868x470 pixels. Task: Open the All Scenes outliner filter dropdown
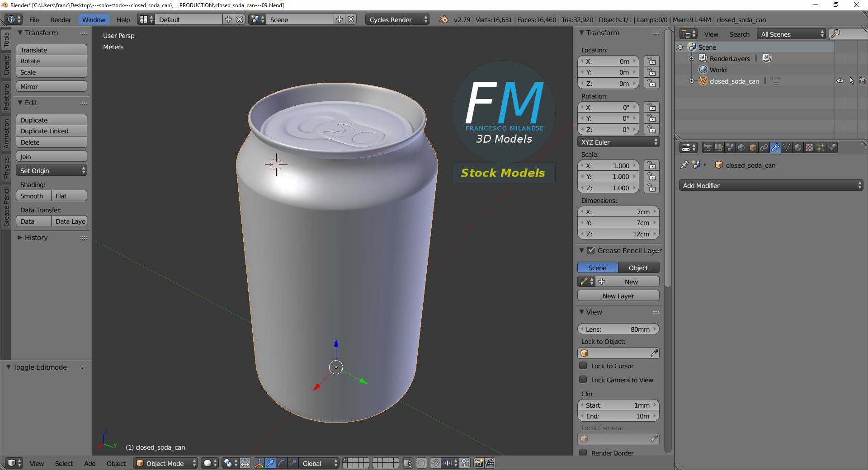(x=791, y=34)
